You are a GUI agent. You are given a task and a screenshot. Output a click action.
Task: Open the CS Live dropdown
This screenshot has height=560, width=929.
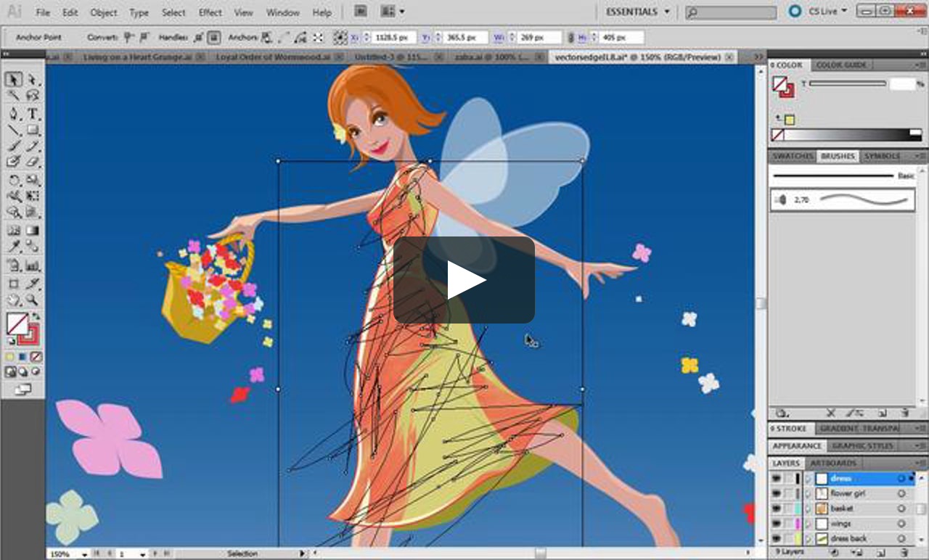(x=828, y=12)
